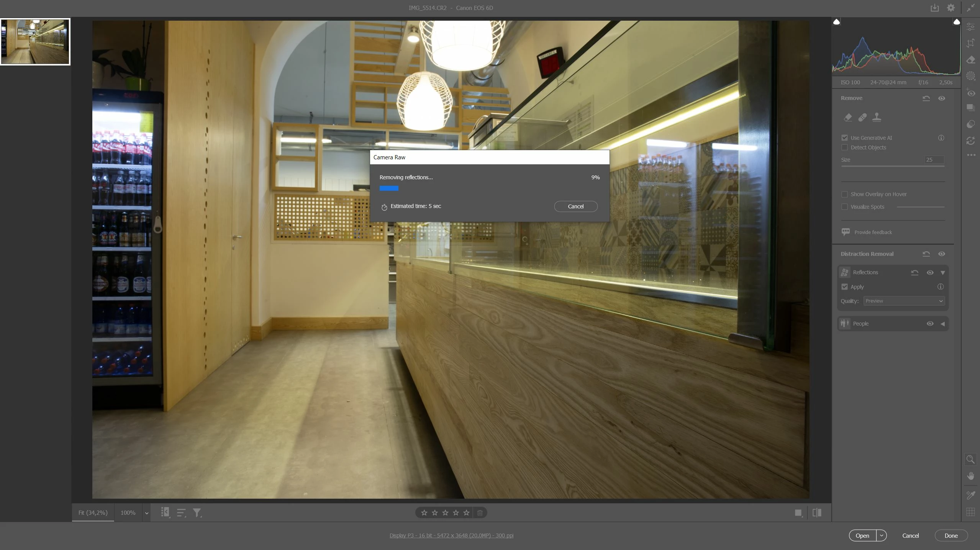The height and width of the screenshot is (550, 980).
Task: Switch to Fit (34,2%) zoom view
Action: (93, 512)
